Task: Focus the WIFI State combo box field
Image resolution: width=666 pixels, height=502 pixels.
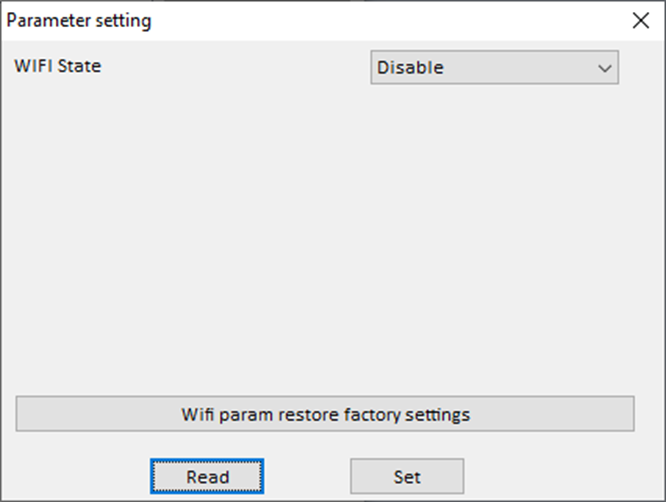Action: pyautogui.click(x=480, y=68)
